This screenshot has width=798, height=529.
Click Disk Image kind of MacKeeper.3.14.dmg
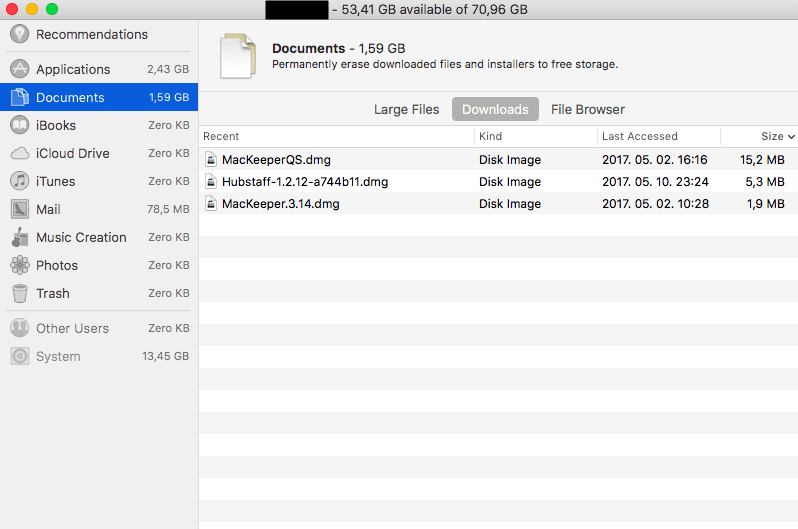tap(510, 204)
